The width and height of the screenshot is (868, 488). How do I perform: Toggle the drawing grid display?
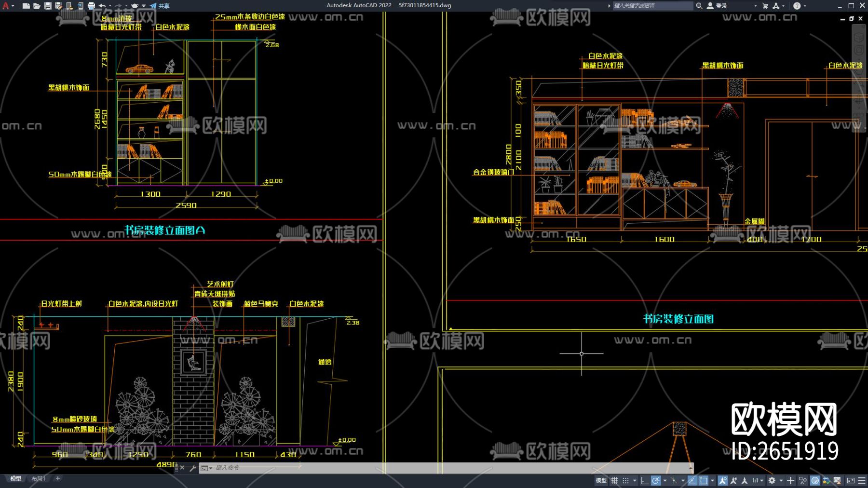(614, 480)
